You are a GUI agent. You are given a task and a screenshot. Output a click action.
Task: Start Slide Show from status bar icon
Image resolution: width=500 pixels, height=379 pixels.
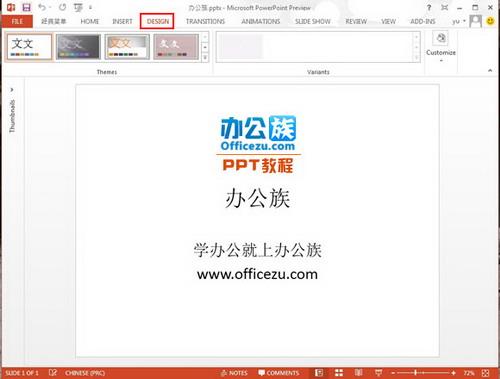[x=378, y=373]
